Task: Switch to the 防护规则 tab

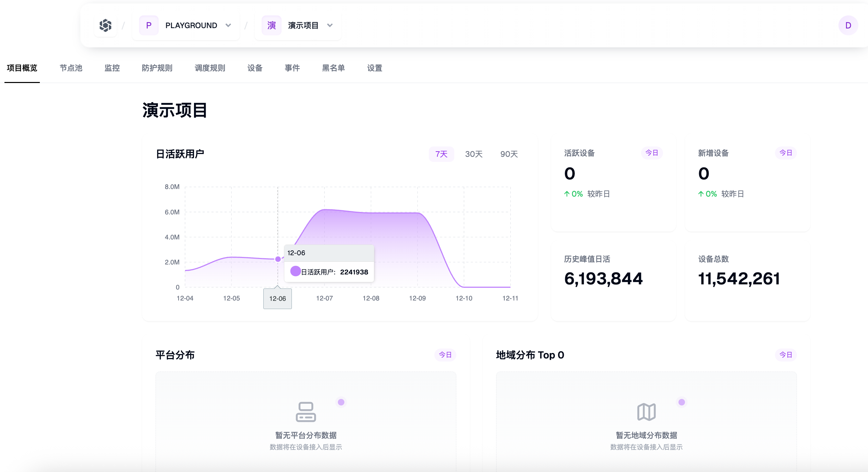Action: tap(157, 68)
